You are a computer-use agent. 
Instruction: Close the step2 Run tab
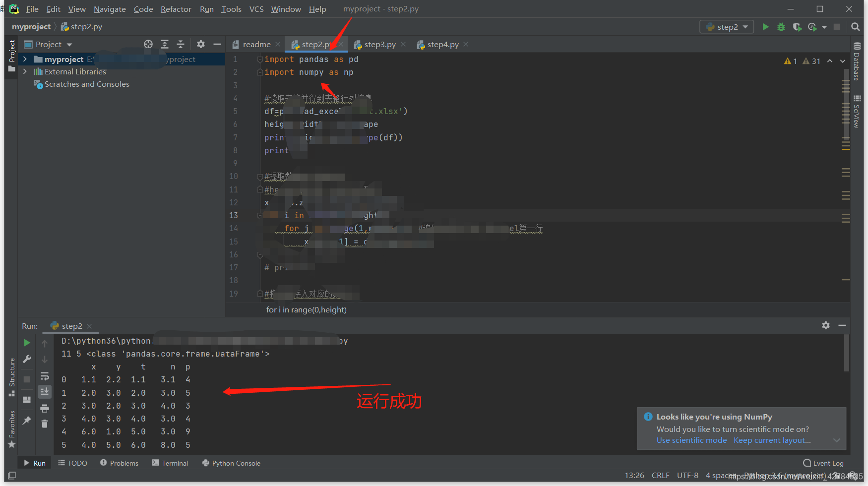pyautogui.click(x=89, y=326)
